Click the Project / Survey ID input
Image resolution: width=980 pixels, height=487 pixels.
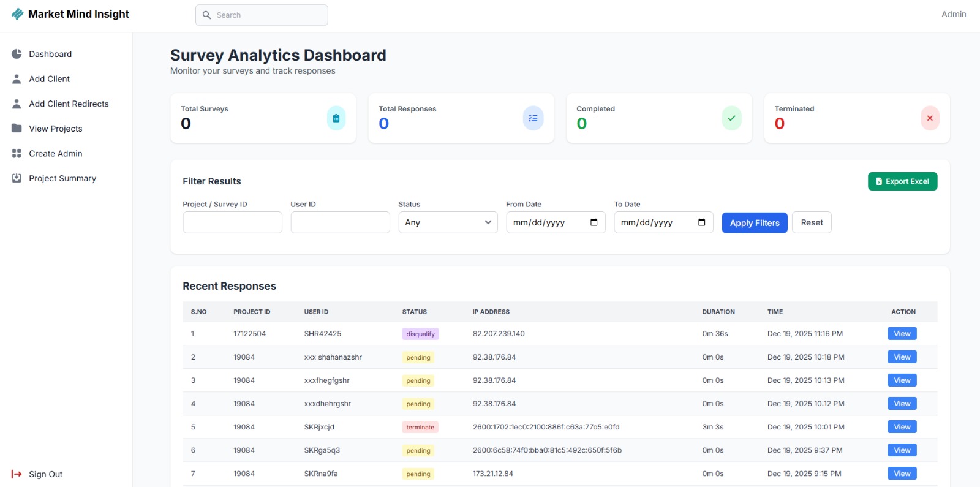click(x=232, y=222)
